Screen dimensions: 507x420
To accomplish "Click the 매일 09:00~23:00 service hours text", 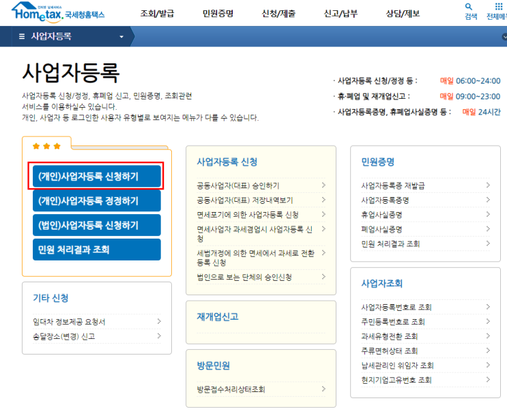I will point(470,96).
